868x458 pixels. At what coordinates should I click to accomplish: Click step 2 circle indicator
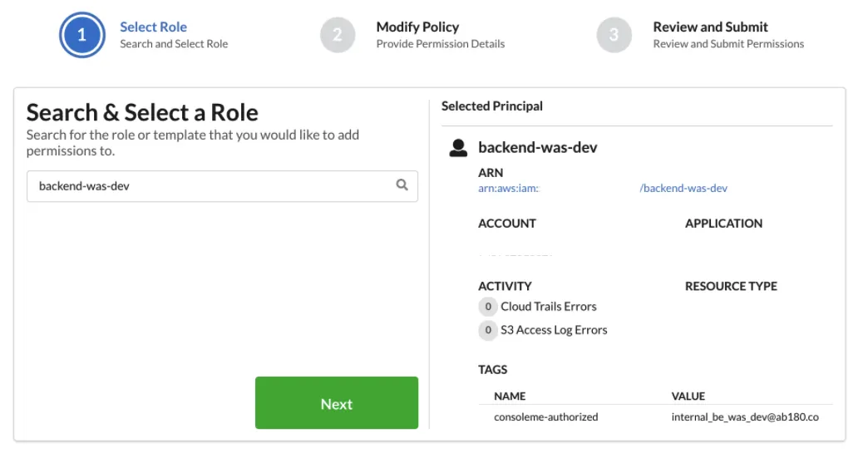(338, 35)
